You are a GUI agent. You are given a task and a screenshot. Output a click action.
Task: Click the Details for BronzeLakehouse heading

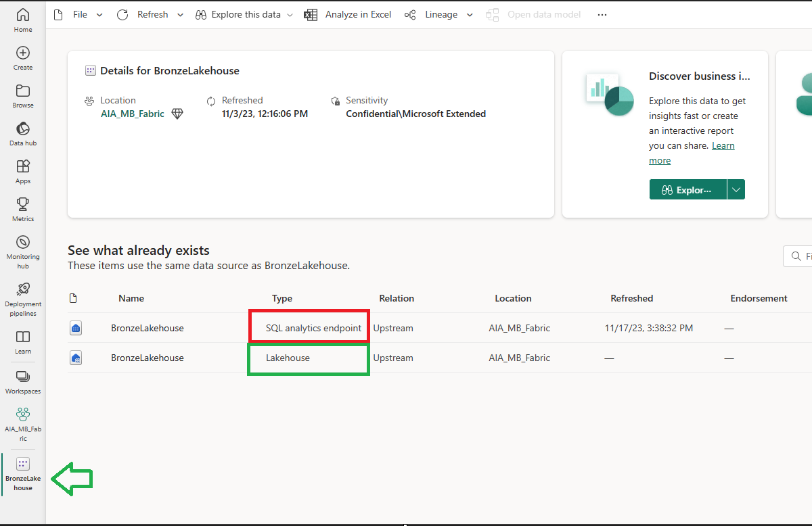coord(170,70)
